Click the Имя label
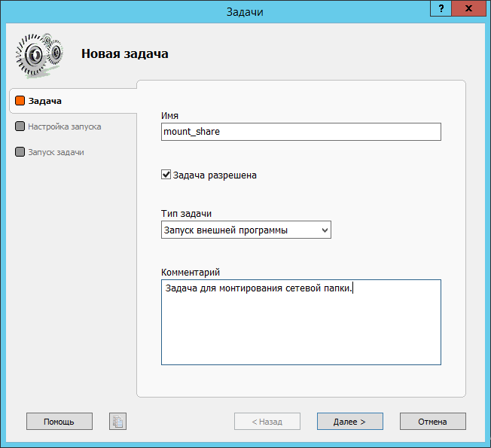This screenshot has width=491, height=448. (x=169, y=115)
